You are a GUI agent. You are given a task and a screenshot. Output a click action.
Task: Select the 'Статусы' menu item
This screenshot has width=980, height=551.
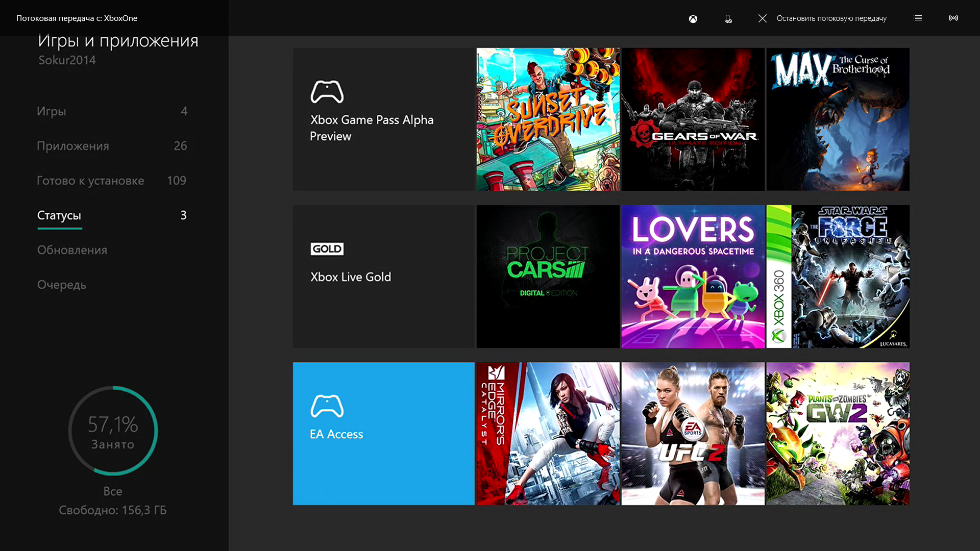[x=112, y=215]
